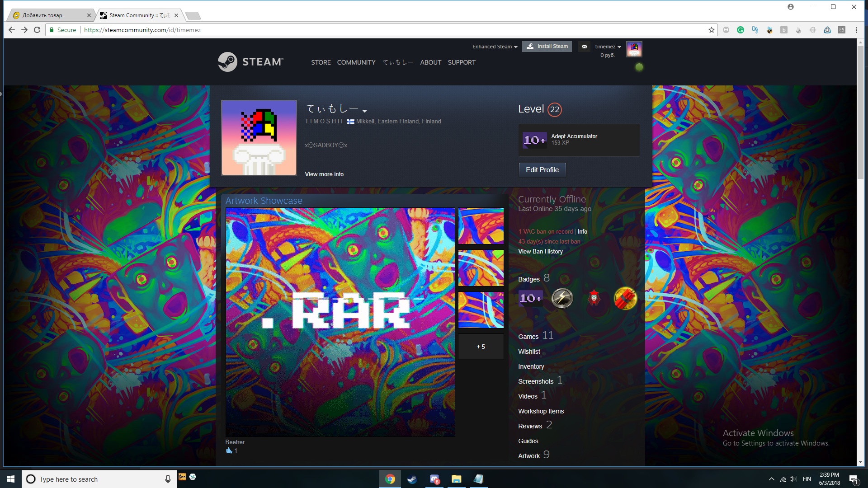Click the Install Steam button
The image size is (868, 488).
[x=547, y=47]
